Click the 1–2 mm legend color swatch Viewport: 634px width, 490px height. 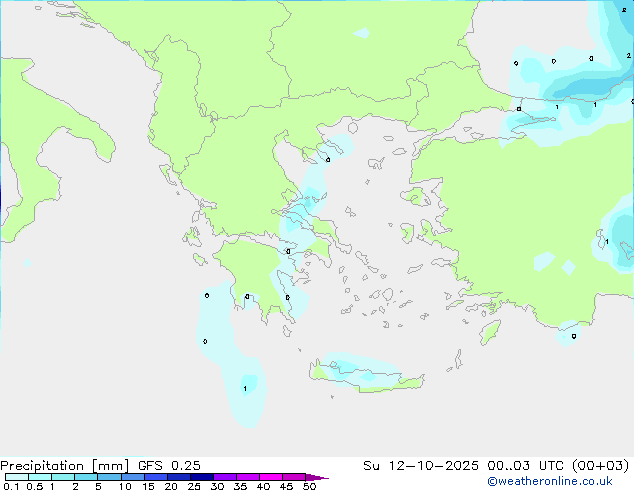point(63,477)
